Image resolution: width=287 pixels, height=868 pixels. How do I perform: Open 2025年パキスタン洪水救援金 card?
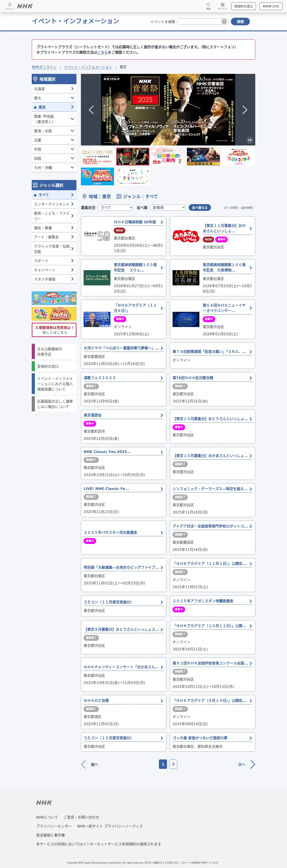coord(123,537)
